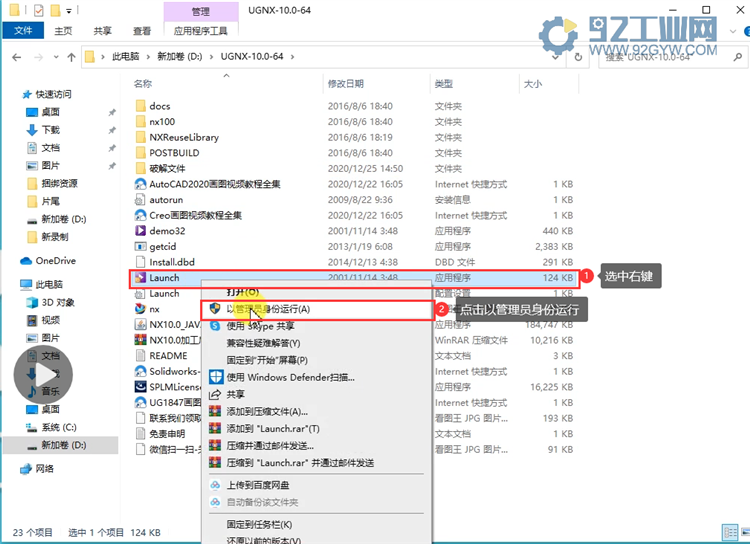750x544 pixels.
Task: Select the README text file icon
Action: 140,355
